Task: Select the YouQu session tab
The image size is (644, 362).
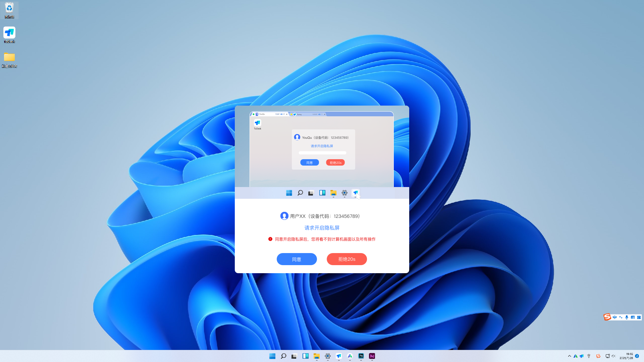Action: (262, 114)
